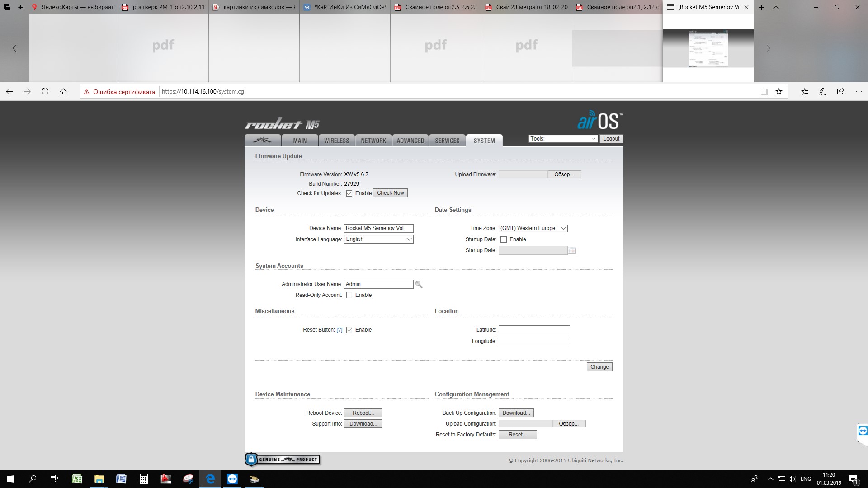Open taskbar Search
The width and height of the screenshot is (868, 488).
(x=33, y=479)
